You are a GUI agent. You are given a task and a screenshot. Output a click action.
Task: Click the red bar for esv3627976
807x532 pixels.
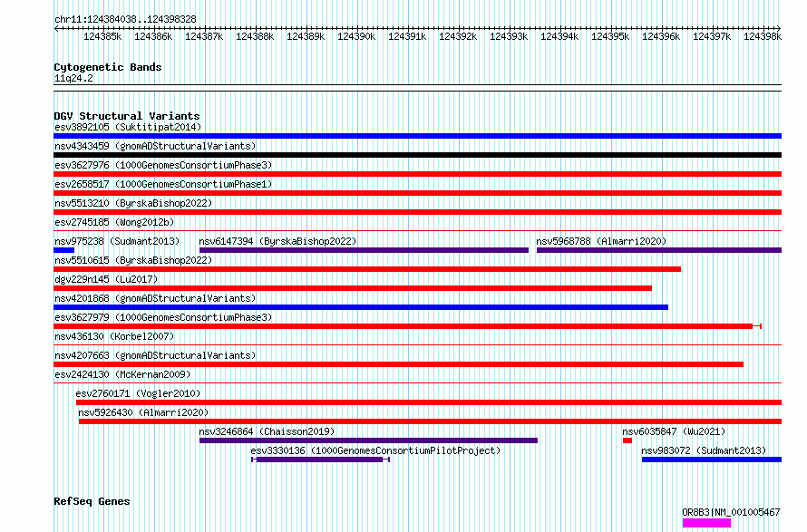[417, 174]
